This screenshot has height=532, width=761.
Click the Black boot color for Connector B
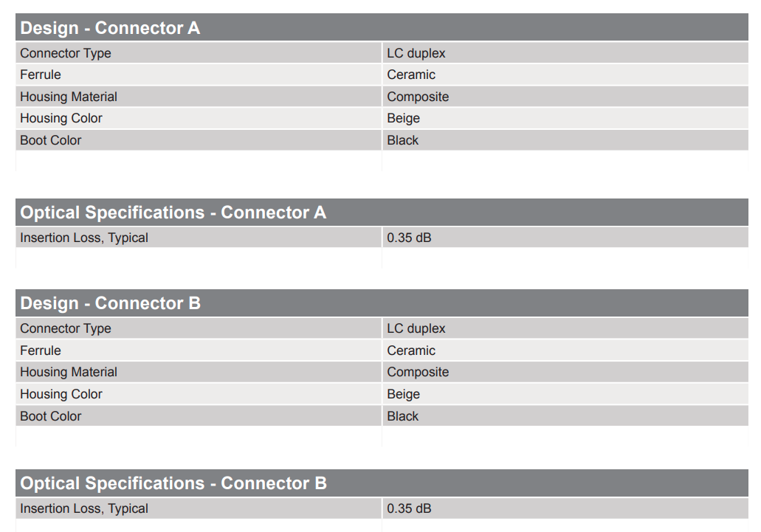tap(402, 416)
